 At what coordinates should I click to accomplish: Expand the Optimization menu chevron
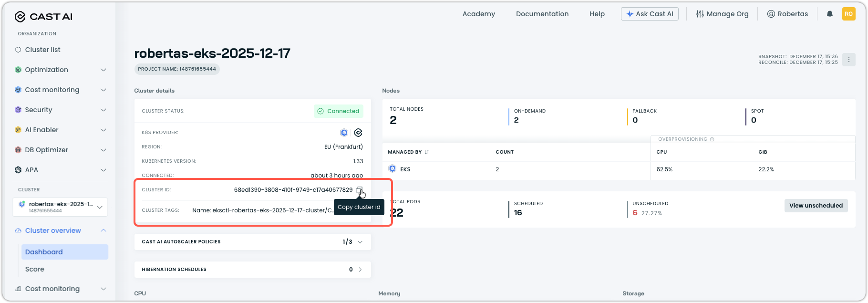103,70
